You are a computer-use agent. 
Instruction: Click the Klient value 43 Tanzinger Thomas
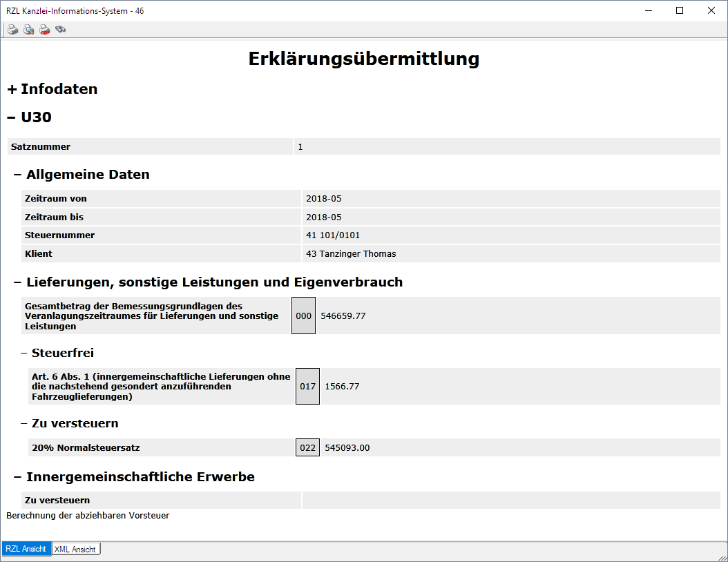click(351, 253)
